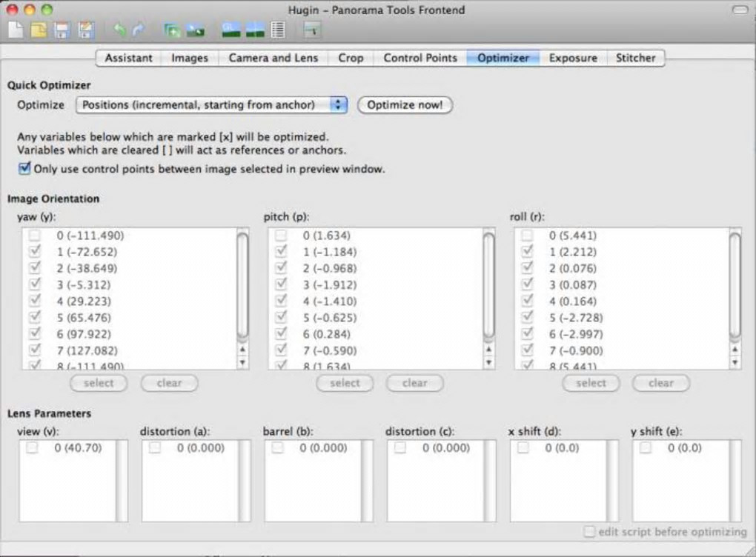Open a project using folder icon
756x557 pixels.
pyautogui.click(x=39, y=30)
